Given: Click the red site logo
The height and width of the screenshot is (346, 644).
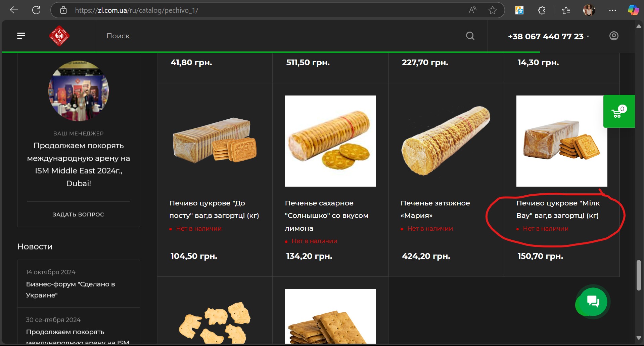Looking at the screenshot, I should 59,36.
